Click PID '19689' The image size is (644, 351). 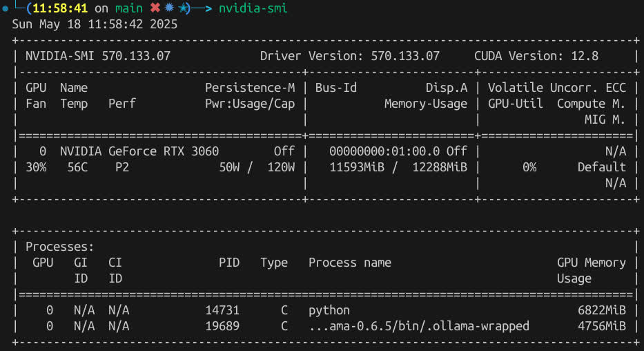pyautogui.click(x=222, y=326)
